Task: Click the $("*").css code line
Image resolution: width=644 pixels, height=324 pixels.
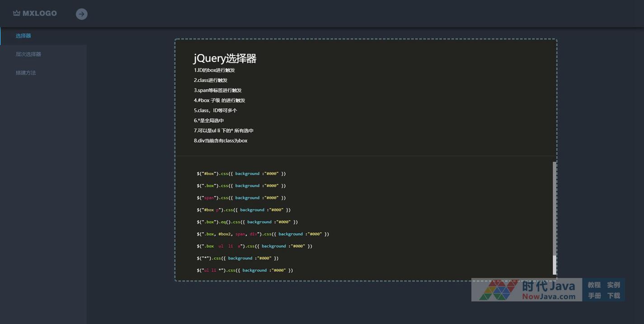Action: pyautogui.click(x=237, y=258)
